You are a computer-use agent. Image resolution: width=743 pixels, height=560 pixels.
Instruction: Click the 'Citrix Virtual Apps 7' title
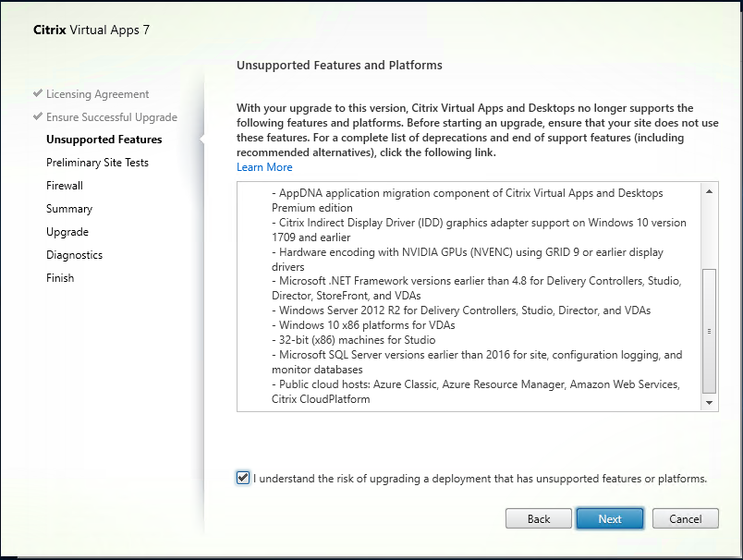[x=91, y=30]
